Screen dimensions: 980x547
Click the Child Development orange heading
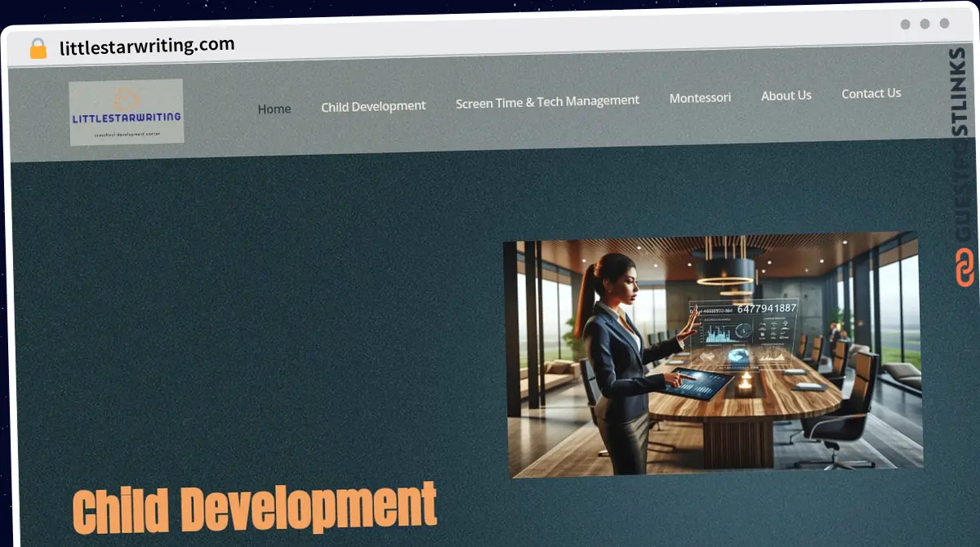tap(256, 508)
